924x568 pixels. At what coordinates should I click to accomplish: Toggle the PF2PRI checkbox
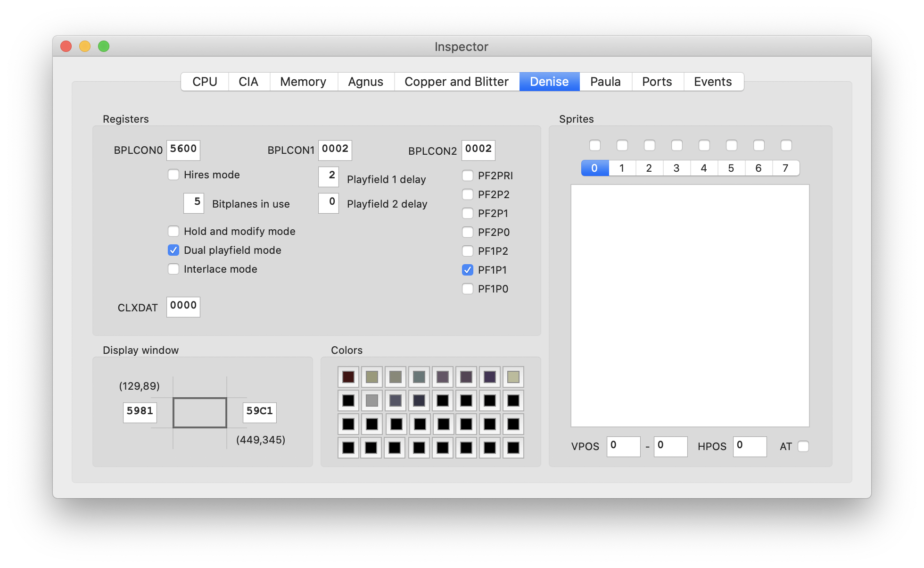coord(468,175)
